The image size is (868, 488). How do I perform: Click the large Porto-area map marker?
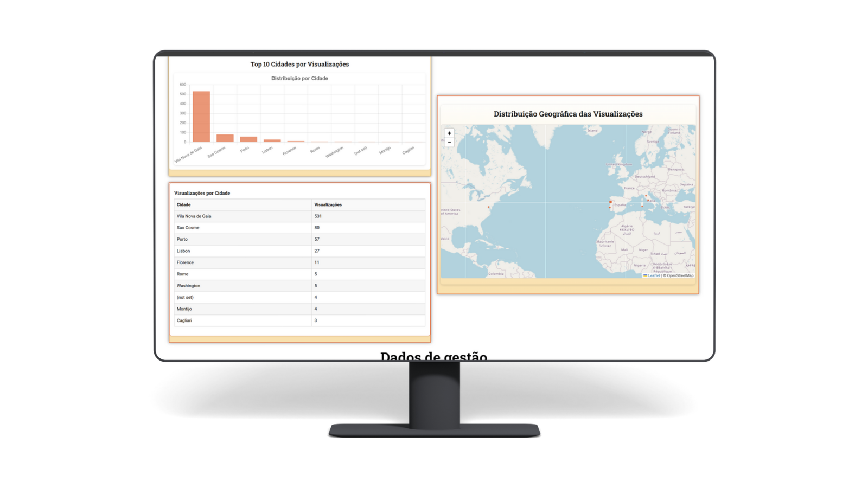tap(610, 202)
